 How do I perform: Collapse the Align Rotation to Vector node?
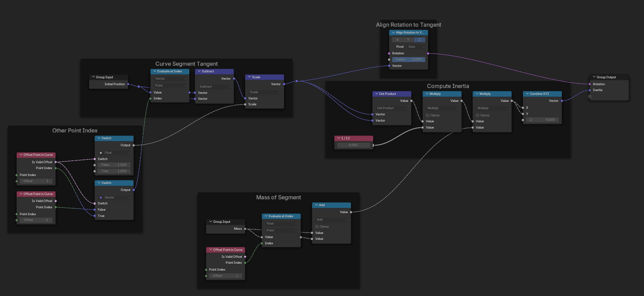coord(393,33)
